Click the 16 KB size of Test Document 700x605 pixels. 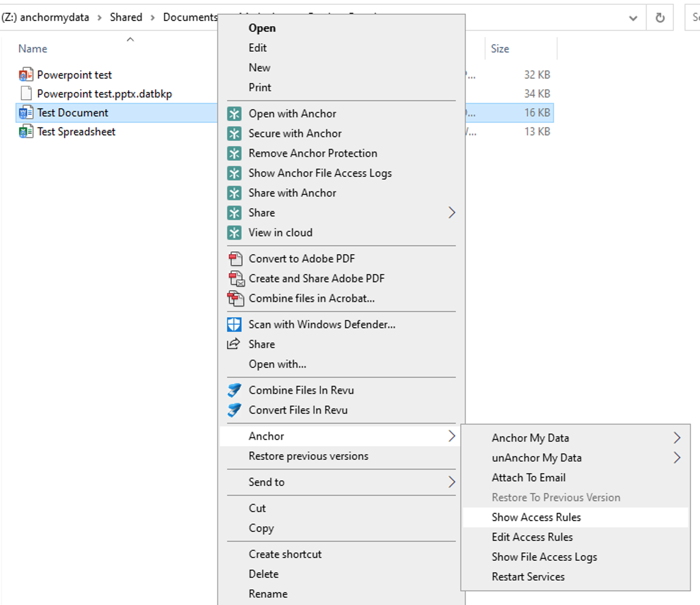click(537, 113)
